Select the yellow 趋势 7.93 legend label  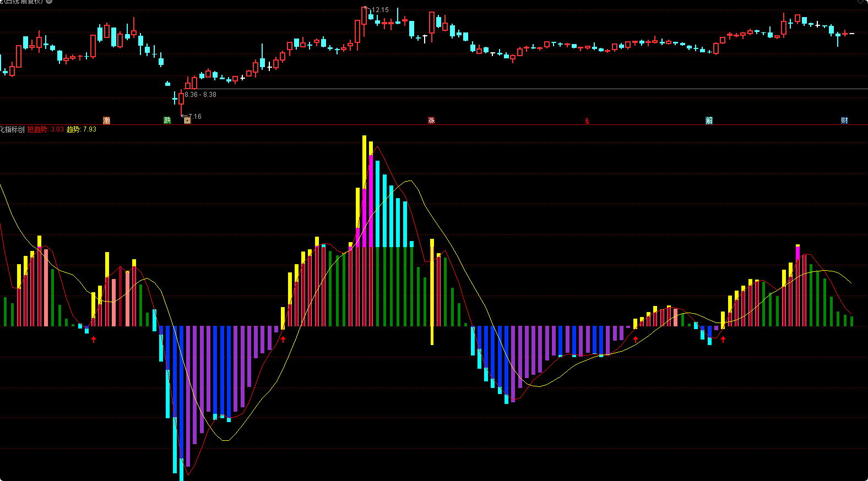81,129
